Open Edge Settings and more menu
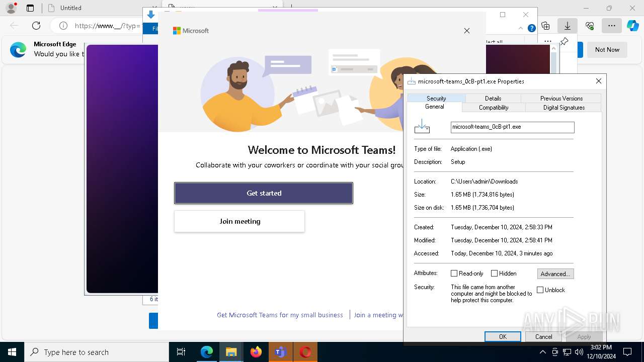This screenshot has height=362, width=644. click(x=611, y=26)
